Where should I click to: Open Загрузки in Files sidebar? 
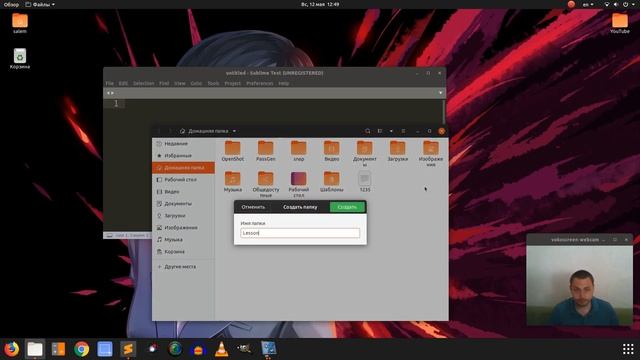coord(183,216)
